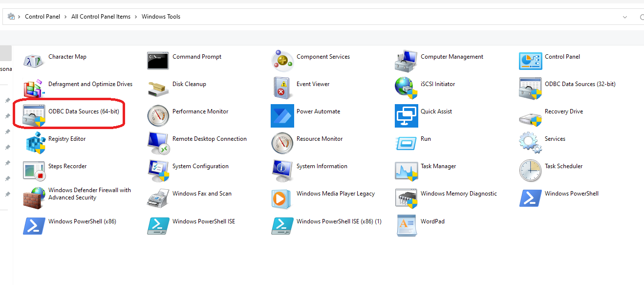Open Component Services icon
This screenshot has width=644, height=285.
[282, 61]
